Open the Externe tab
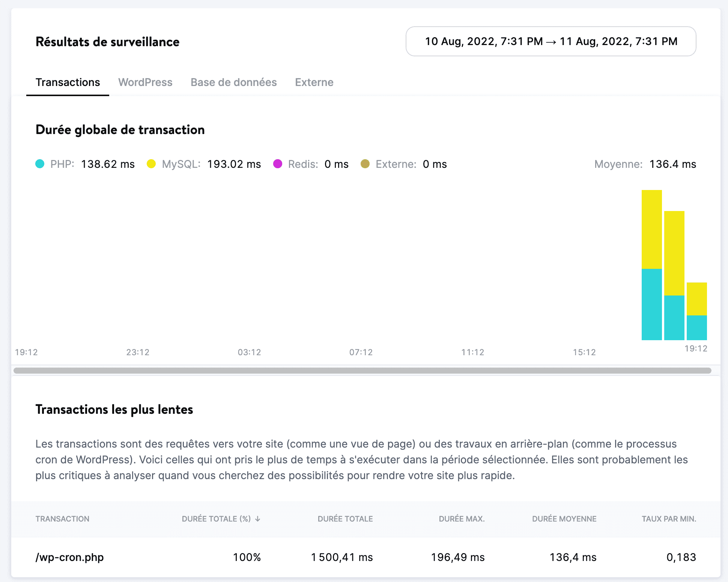The image size is (728, 582). (x=314, y=82)
